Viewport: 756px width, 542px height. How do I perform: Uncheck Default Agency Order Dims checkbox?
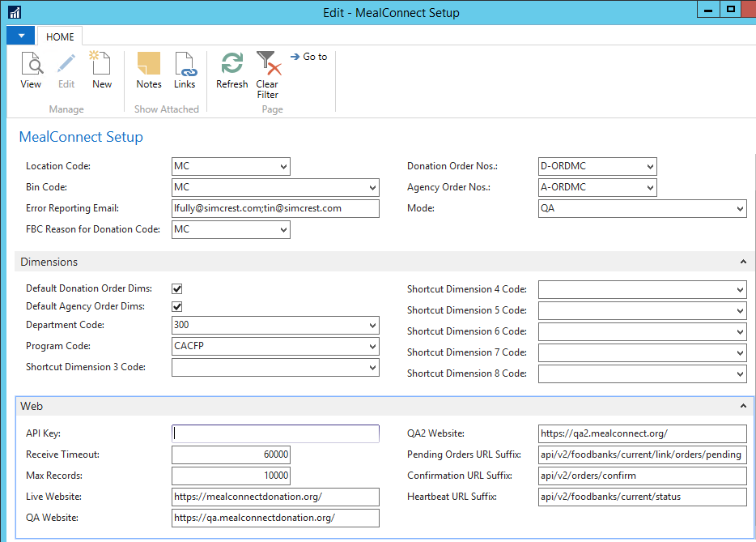[x=177, y=307]
